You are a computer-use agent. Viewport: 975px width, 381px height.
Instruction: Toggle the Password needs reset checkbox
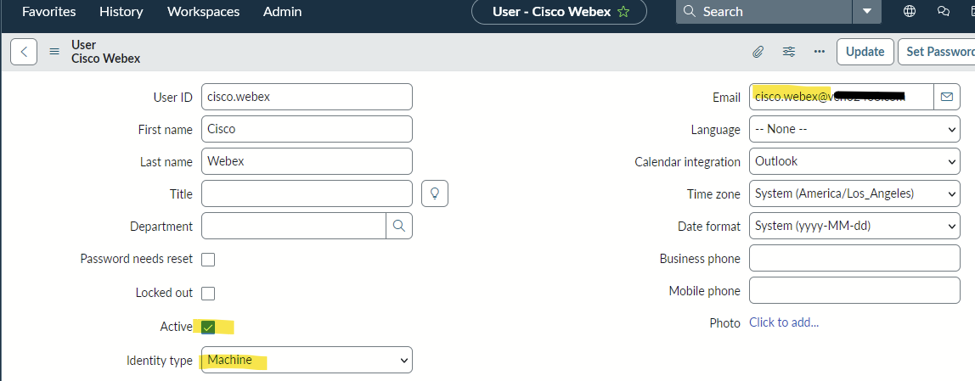208,259
